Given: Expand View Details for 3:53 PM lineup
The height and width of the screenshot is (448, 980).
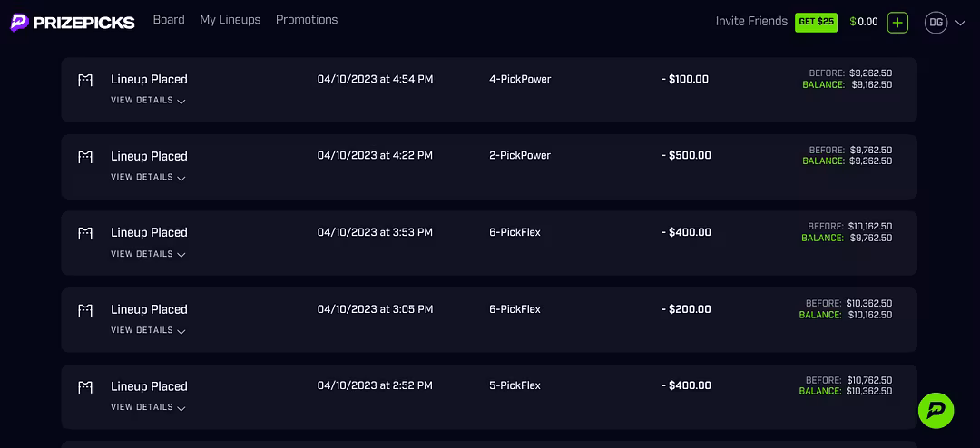Looking at the screenshot, I should pyautogui.click(x=148, y=254).
